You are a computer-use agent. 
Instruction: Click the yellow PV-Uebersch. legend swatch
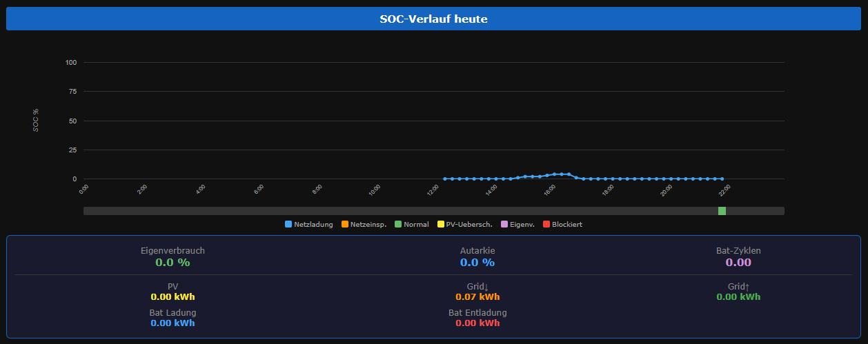441,224
